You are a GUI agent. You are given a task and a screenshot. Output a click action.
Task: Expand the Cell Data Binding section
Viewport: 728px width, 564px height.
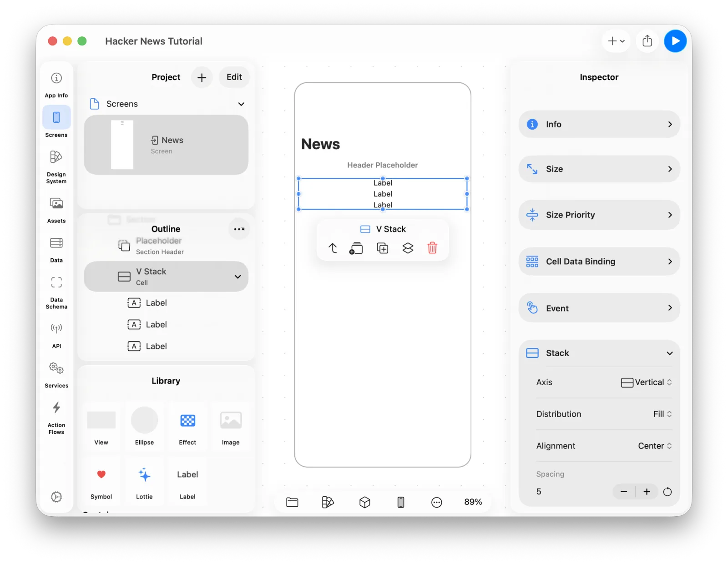pyautogui.click(x=599, y=262)
